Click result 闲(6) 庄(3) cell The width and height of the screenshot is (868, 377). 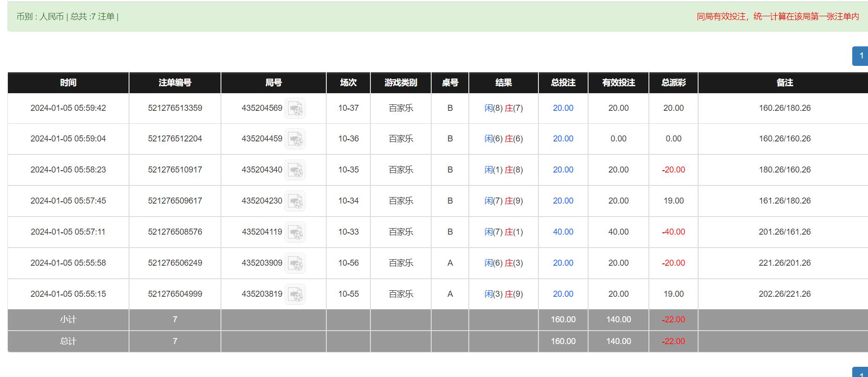tap(504, 263)
